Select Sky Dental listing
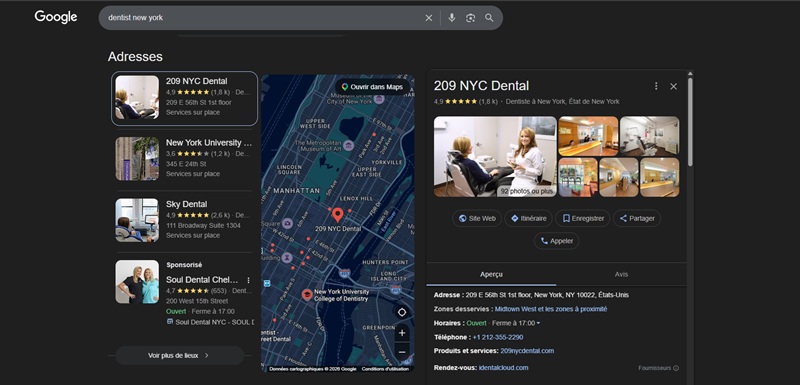 coord(185,220)
